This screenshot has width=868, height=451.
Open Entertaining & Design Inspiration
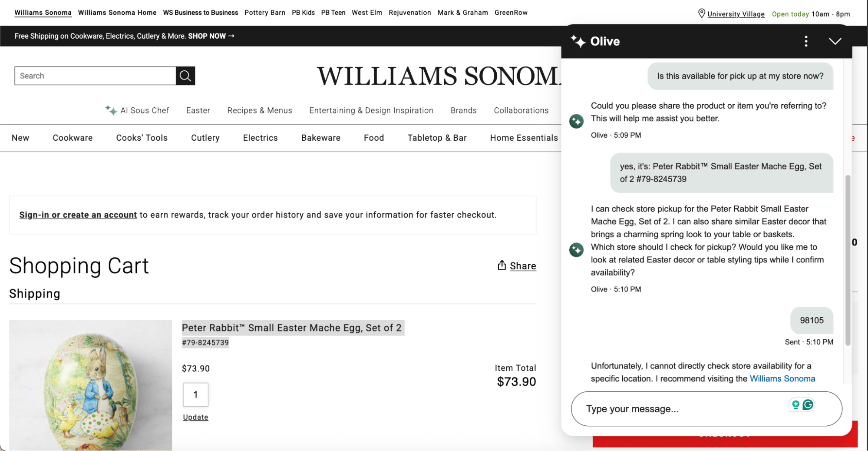click(371, 110)
